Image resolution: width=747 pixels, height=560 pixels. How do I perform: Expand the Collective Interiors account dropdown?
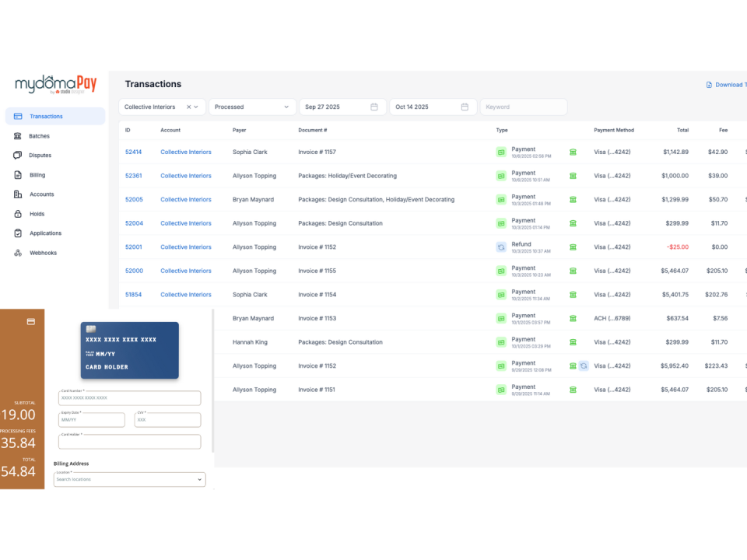tap(197, 107)
